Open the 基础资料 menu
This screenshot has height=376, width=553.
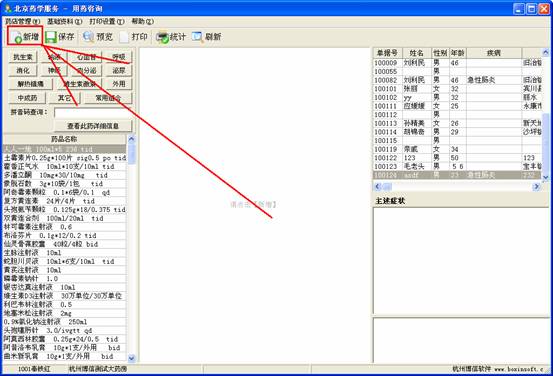point(65,22)
